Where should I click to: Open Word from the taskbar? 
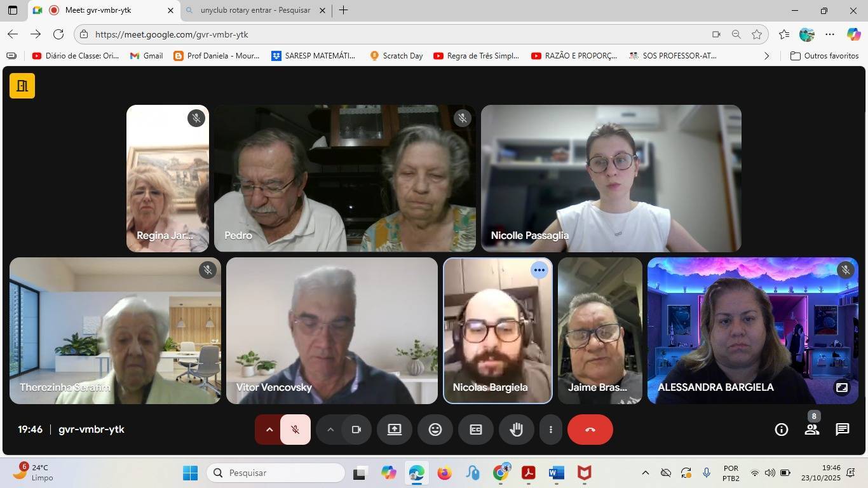click(x=556, y=473)
